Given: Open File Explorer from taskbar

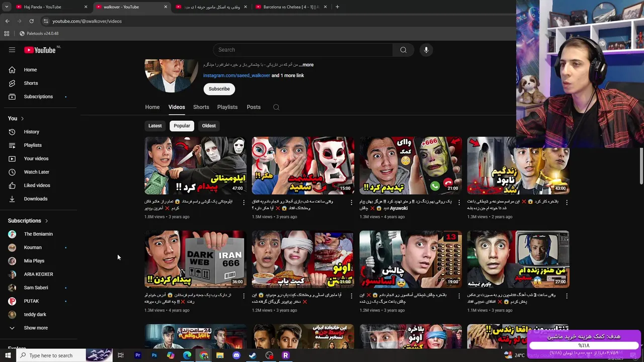Looking at the screenshot, I should [220, 355].
